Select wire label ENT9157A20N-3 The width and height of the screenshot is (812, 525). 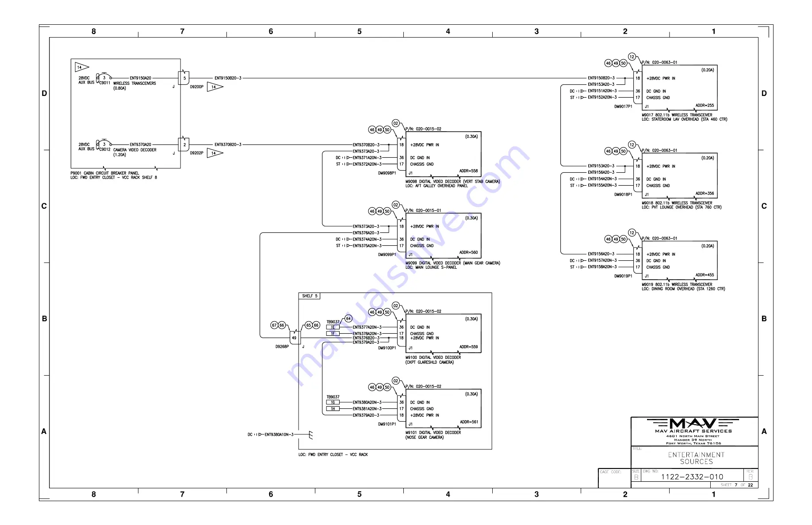point(602,260)
